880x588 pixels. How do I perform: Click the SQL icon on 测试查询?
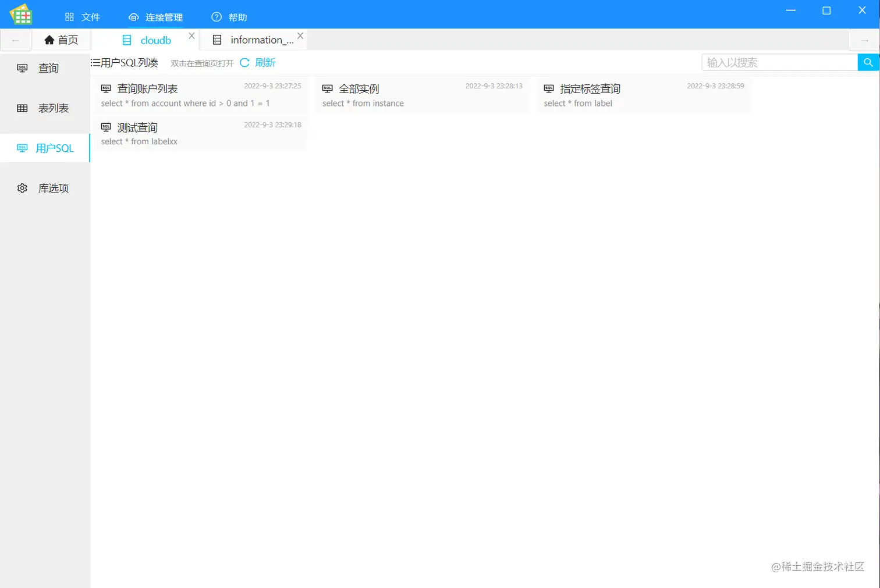pyautogui.click(x=106, y=127)
